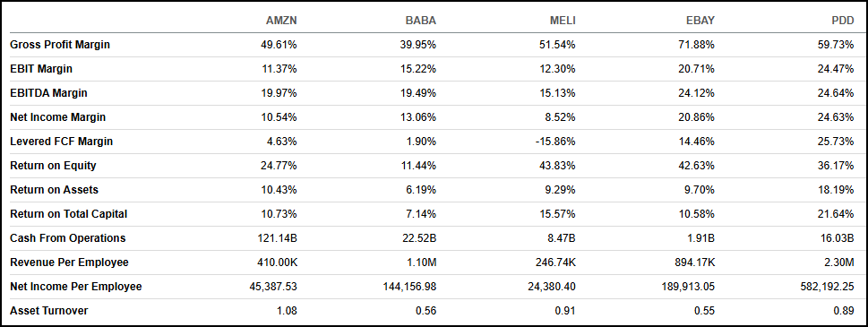Select Return on Total Capital label
The width and height of the screenshot is (868, 327).
pos(69,214)
